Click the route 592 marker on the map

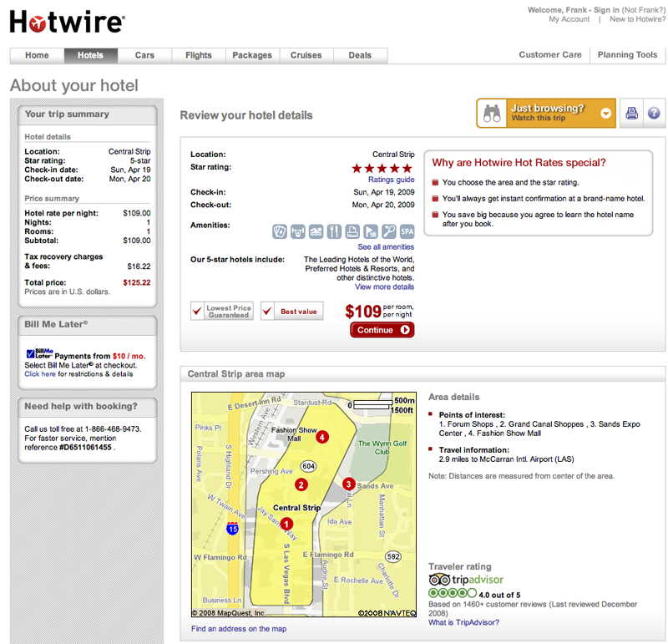coord(393,556)
